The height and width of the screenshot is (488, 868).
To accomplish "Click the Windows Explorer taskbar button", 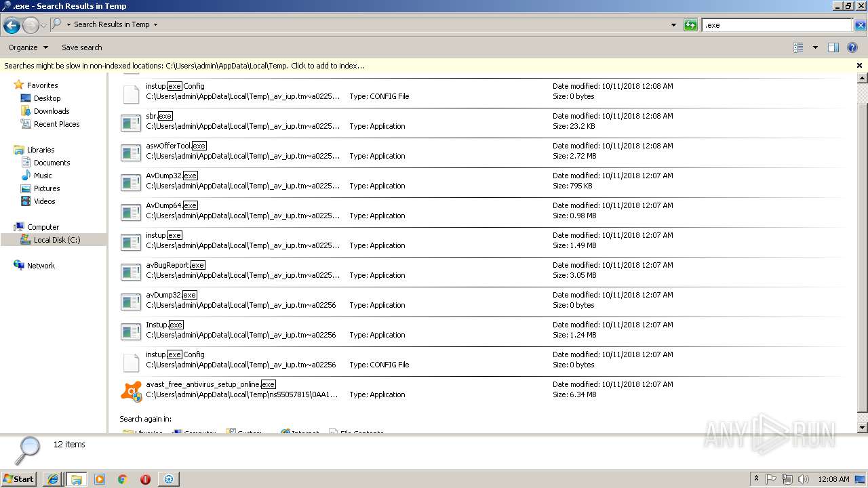I will tap(76, 479).
